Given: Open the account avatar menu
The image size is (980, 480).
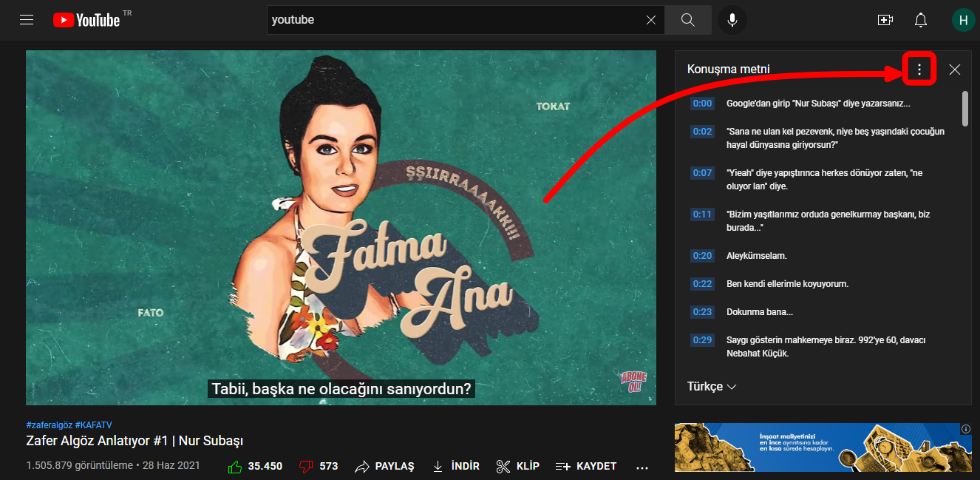Looking at the screenshot, I should [x=963, y=20].
